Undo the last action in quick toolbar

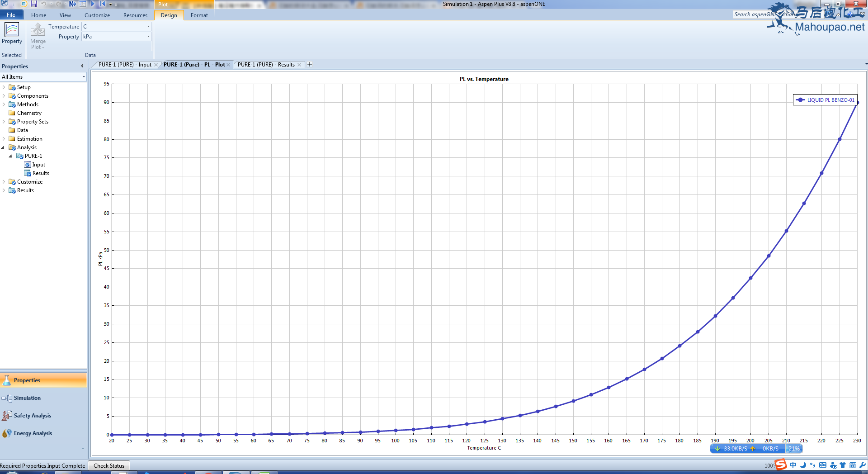coord(43,4)
